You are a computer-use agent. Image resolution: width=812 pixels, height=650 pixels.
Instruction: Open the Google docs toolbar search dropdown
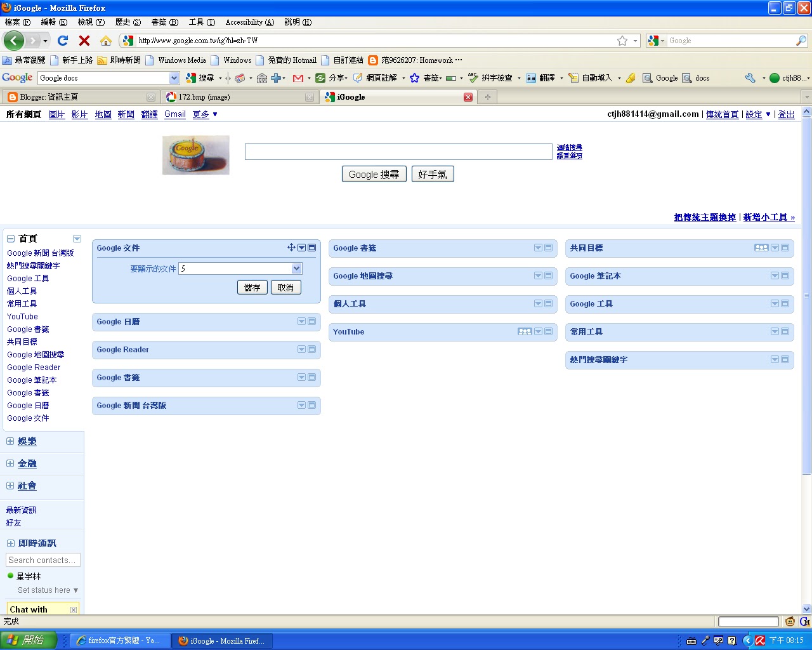click(174, 78)
